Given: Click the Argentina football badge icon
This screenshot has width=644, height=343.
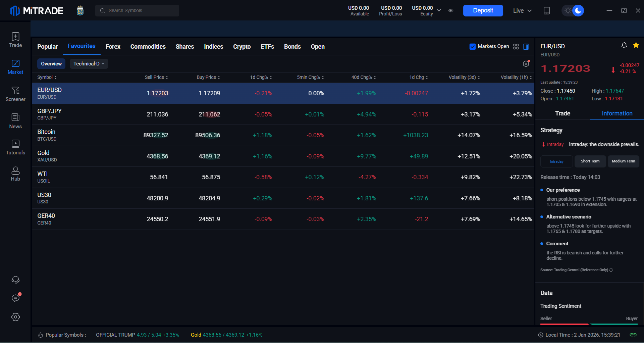Looking at the screenshot, I should tap(80, 11).
